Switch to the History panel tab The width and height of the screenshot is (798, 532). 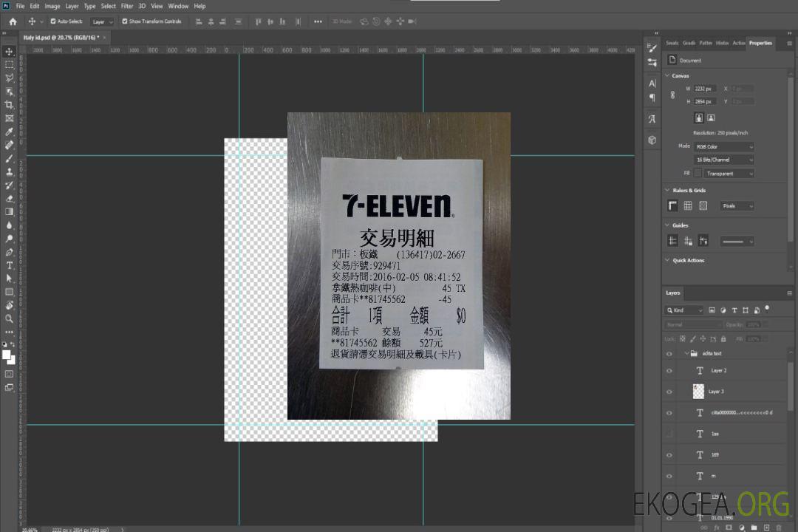[722, 44]
